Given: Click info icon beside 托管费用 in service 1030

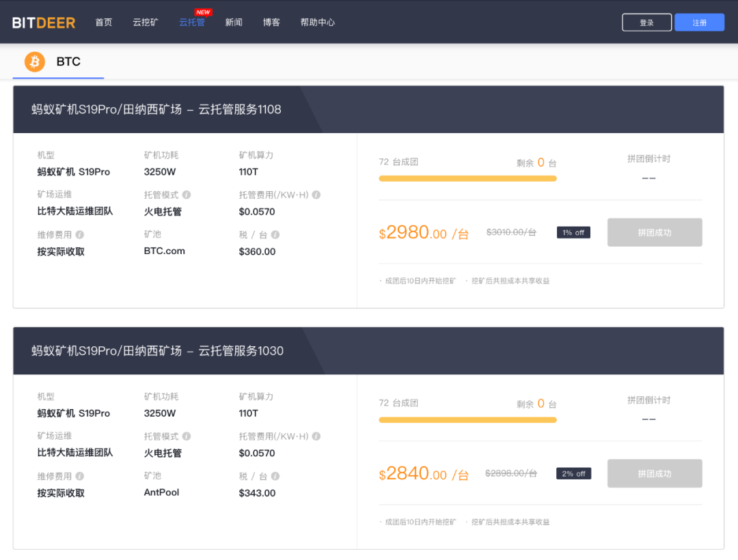Looking at the screenshot, I should point(316,436).
